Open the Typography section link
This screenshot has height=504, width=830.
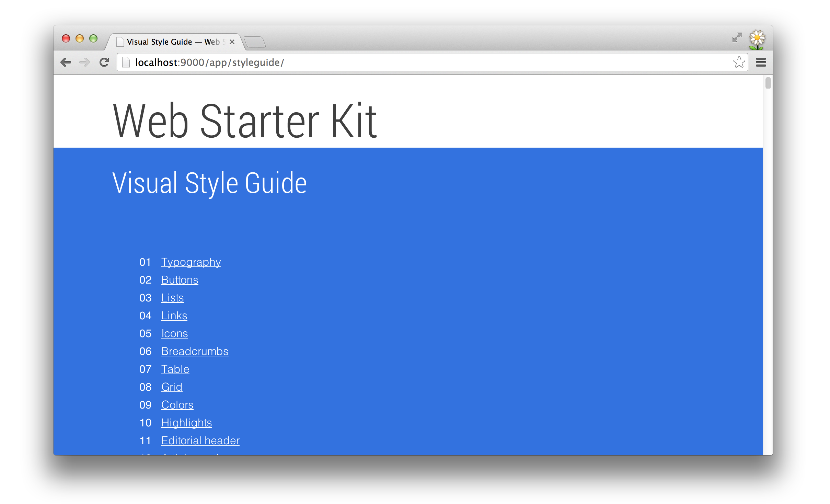coord(191,261)
